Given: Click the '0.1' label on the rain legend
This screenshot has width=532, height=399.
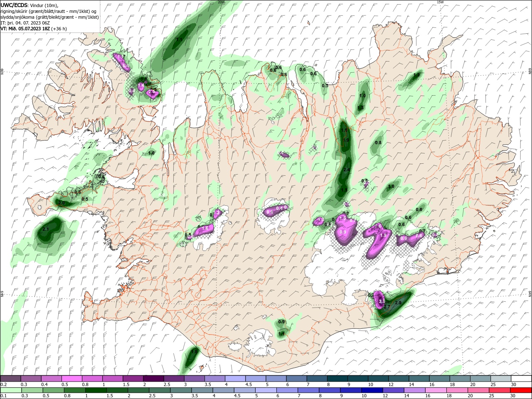Looking at the screenshot, I should (x=4, y=397).
